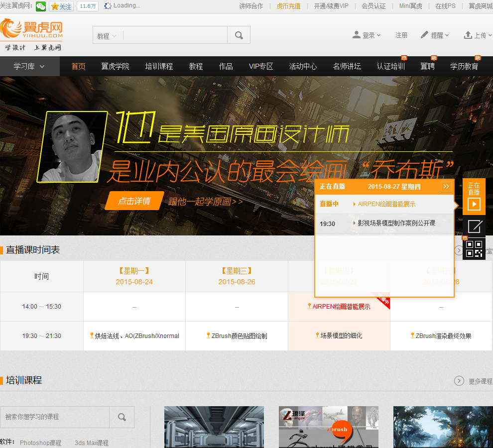This screenshot has height=448, width=493.
Task: Expand the 上传 upload dropdown
Action: point(478,35)
